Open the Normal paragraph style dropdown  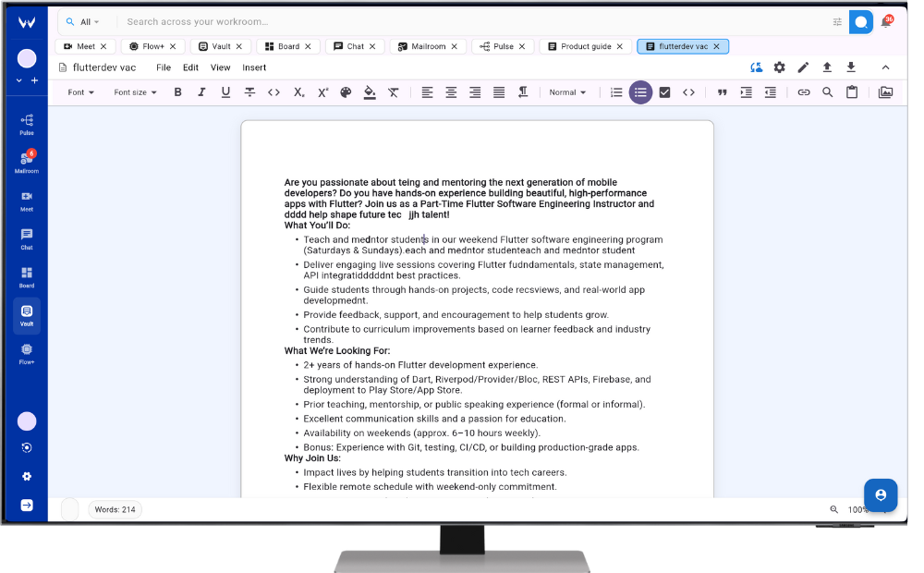[x=567, y=92]
